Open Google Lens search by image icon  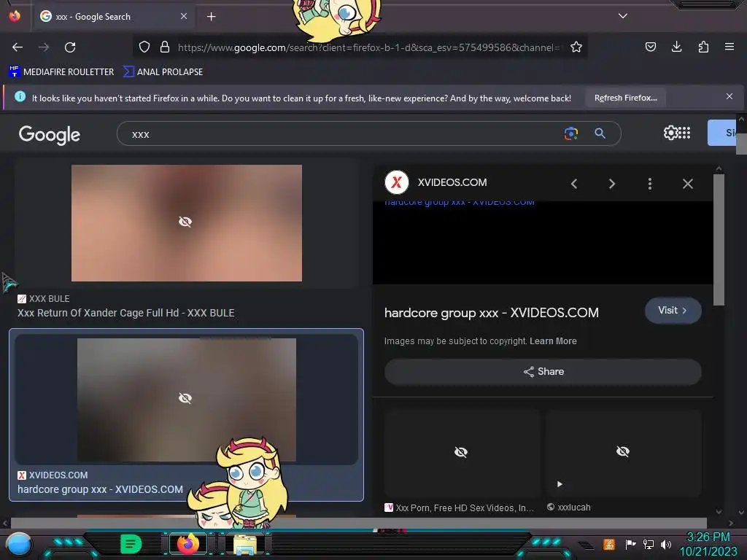click(570, 133)
